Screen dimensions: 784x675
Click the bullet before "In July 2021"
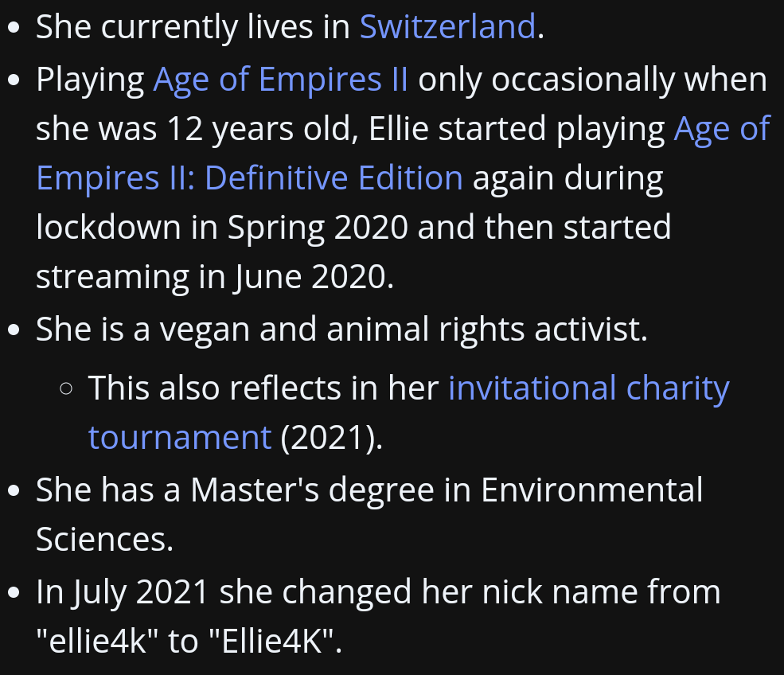coord(13,594)
